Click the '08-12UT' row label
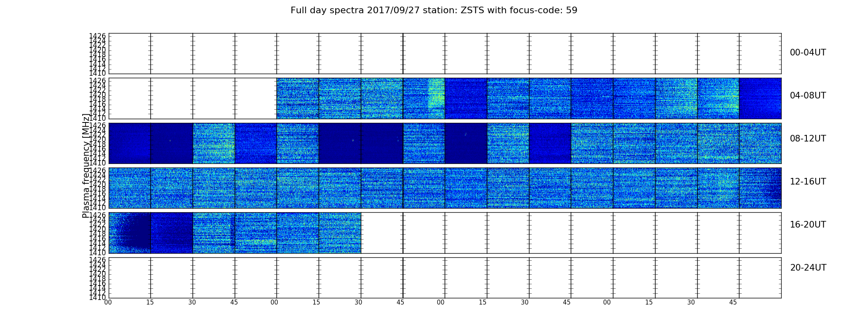The height and width of the screenshot is (331, 868). [x=808, y=139]
